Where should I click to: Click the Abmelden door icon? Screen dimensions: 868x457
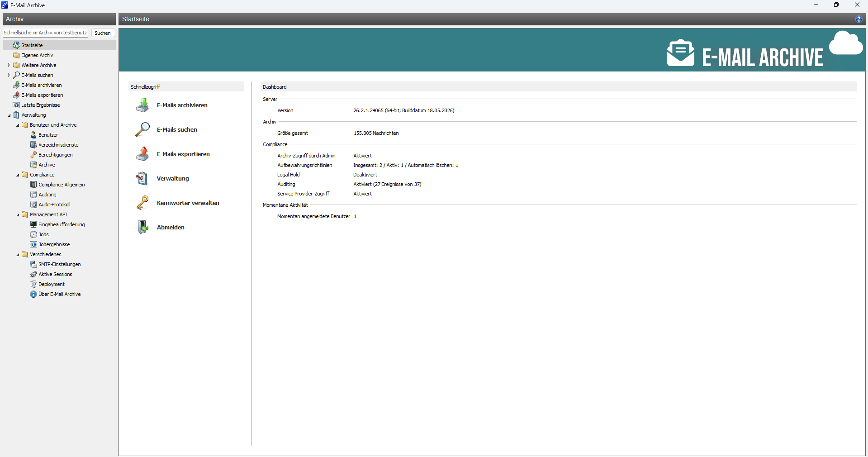142,228
